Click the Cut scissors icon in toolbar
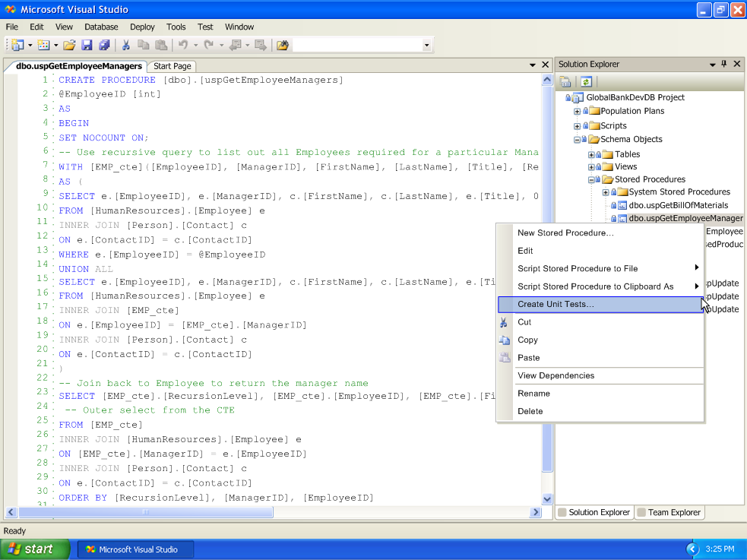The width and height of the screenshot is (747, 560). click(126, 46)
